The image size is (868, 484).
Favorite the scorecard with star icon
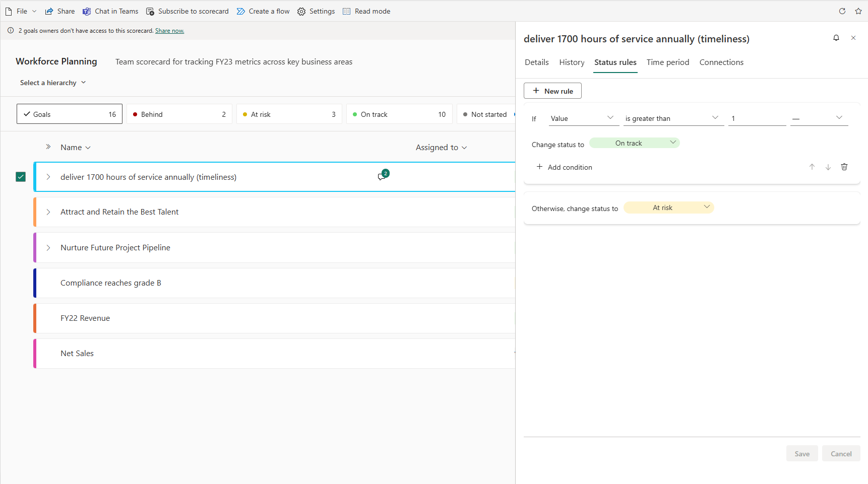click(x=858, y=11)
